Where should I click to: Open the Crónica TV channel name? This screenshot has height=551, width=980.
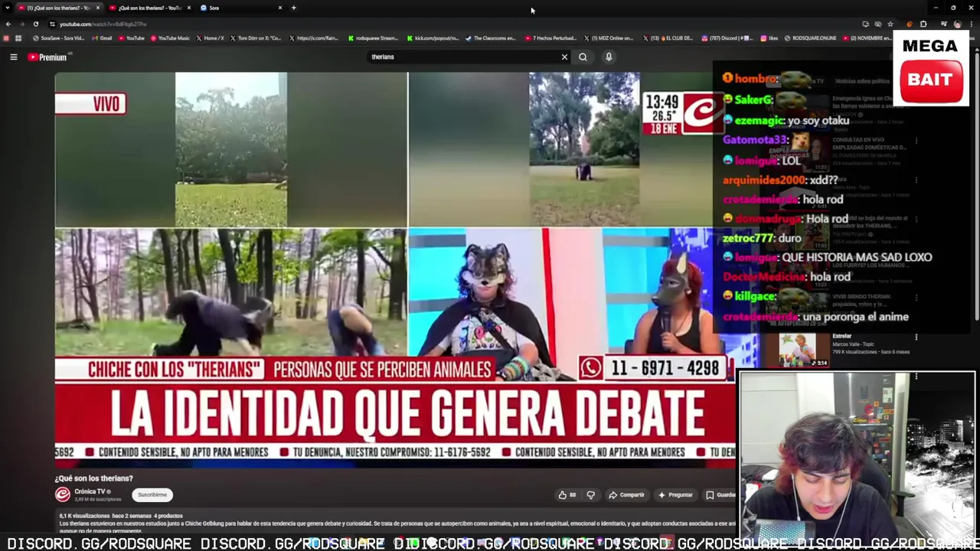[x=90, y=491]
